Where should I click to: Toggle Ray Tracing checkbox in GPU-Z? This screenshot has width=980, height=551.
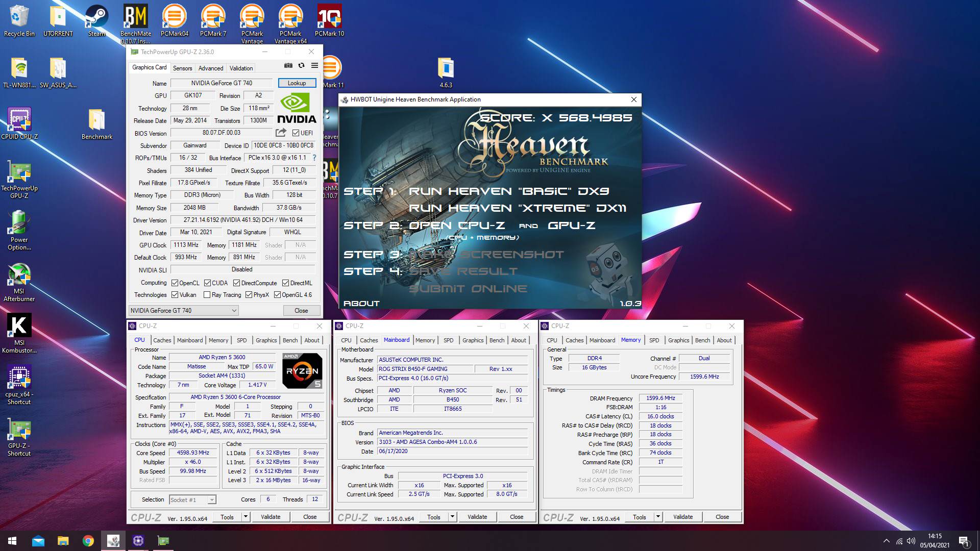tap(207, 295)
